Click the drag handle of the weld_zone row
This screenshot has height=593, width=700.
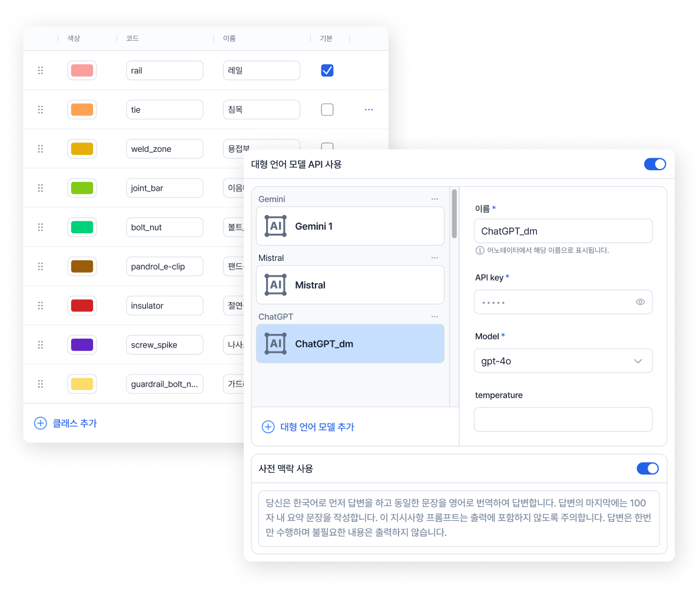41,149
